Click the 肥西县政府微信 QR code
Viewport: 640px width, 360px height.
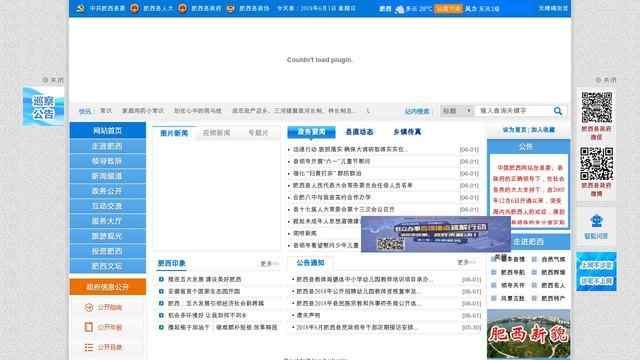(x=596, y=107)
